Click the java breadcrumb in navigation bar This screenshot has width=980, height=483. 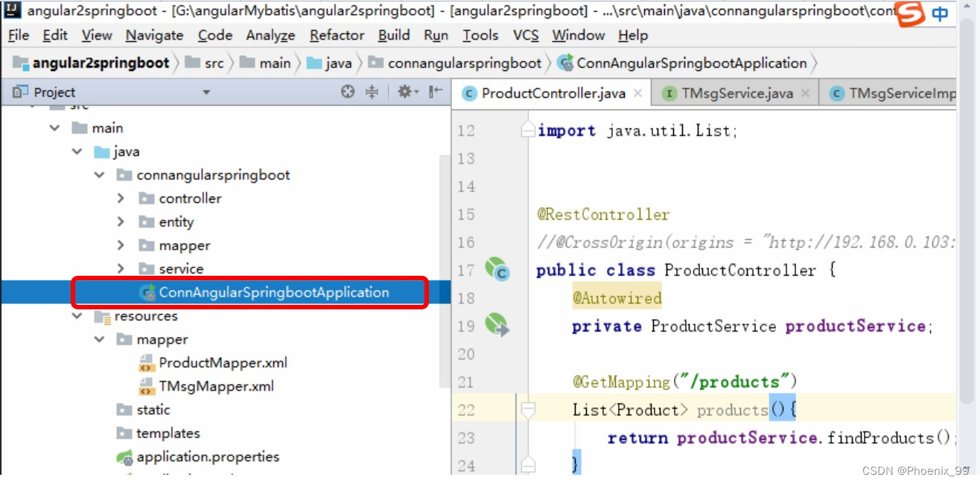[330, 63]
